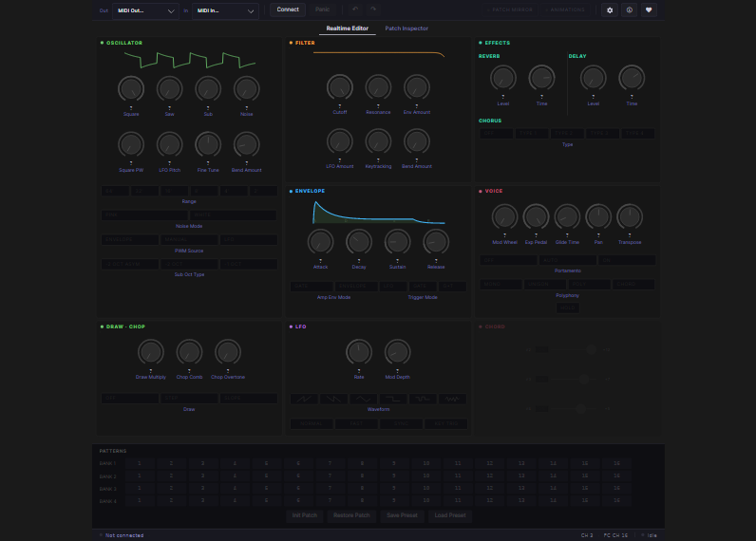Image resolution: width=756 pixels, height=541 pixels.
Task: Select Pink noise mode
Action: (144, 215)
